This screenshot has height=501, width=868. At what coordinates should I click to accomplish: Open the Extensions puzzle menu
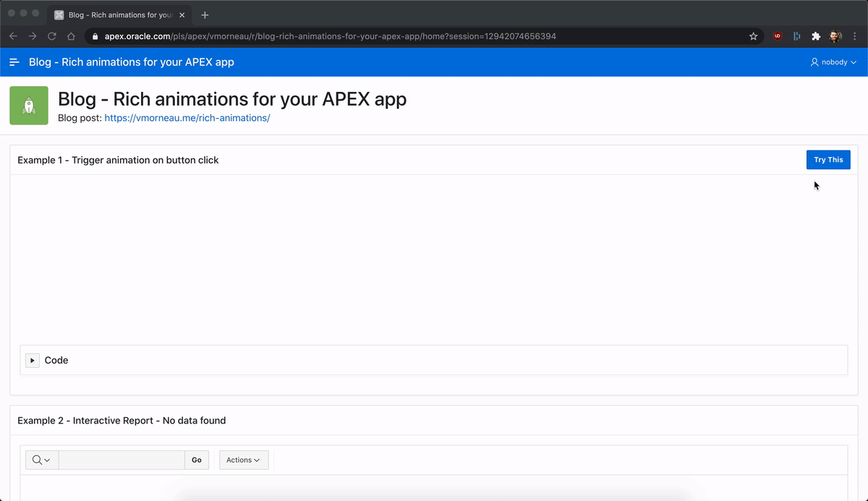coord(816,36)
